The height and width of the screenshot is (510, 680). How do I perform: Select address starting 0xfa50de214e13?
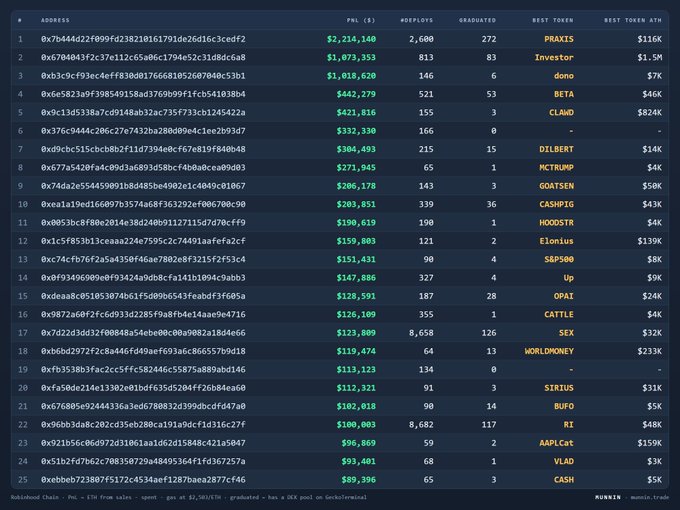click(143, 388)
